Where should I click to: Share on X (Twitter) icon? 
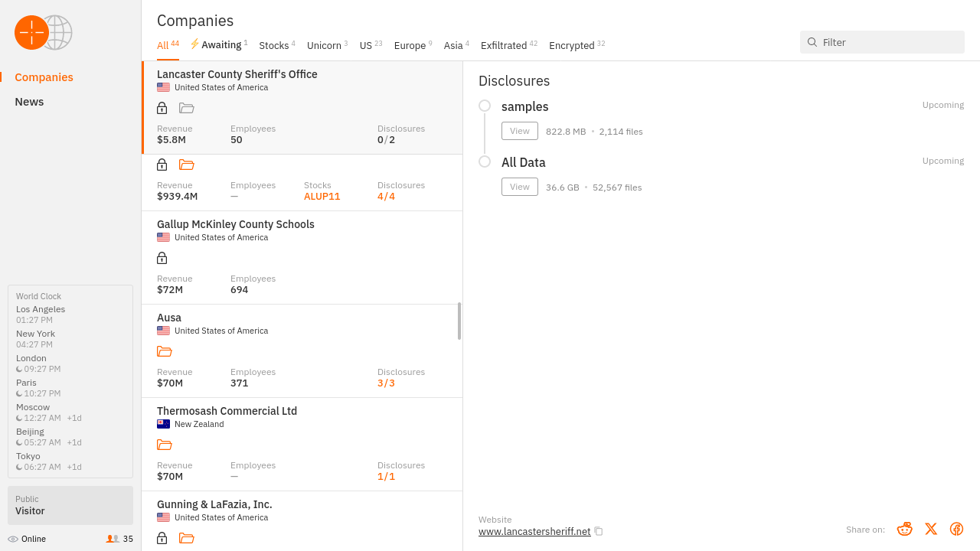coord(930,529)
